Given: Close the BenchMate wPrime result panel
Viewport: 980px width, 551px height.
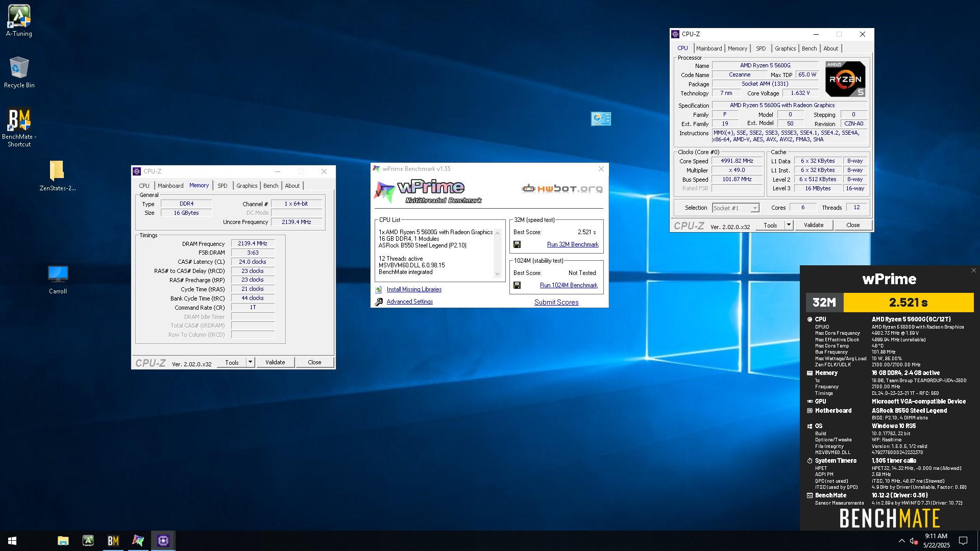Looking at the screenshot, I should pyautogui.click(x=973, y=271).
